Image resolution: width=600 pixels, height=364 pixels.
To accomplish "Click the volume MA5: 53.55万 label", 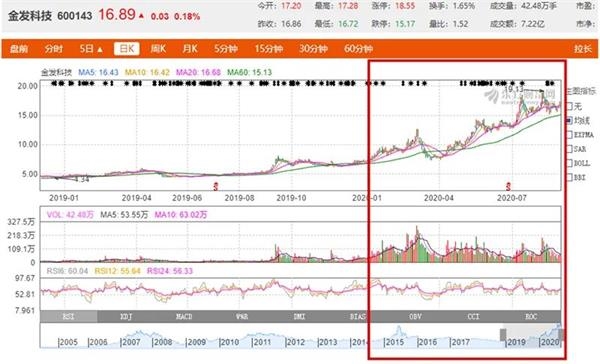I will coord(124,215).
